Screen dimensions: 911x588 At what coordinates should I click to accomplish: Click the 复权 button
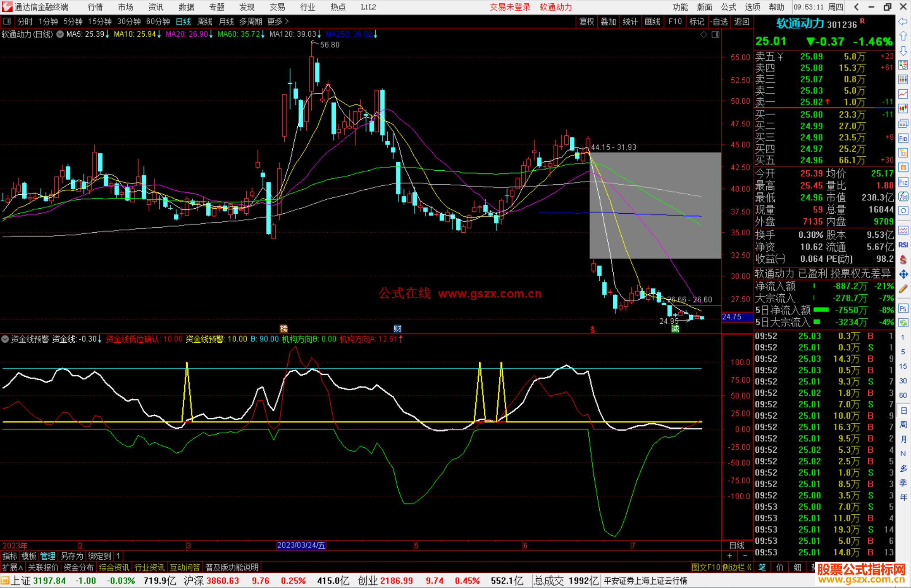click(587, 21)
